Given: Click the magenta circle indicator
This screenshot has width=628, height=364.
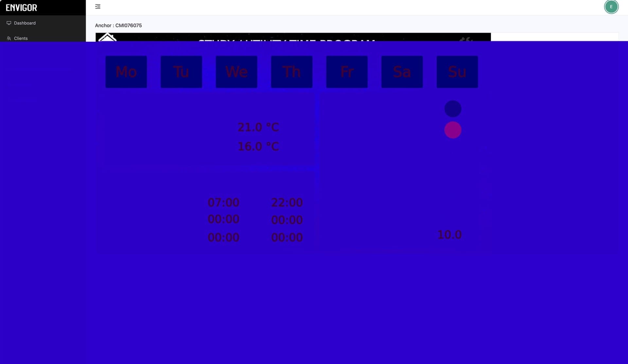Looking at the screenshot, I should pos(453,130).
